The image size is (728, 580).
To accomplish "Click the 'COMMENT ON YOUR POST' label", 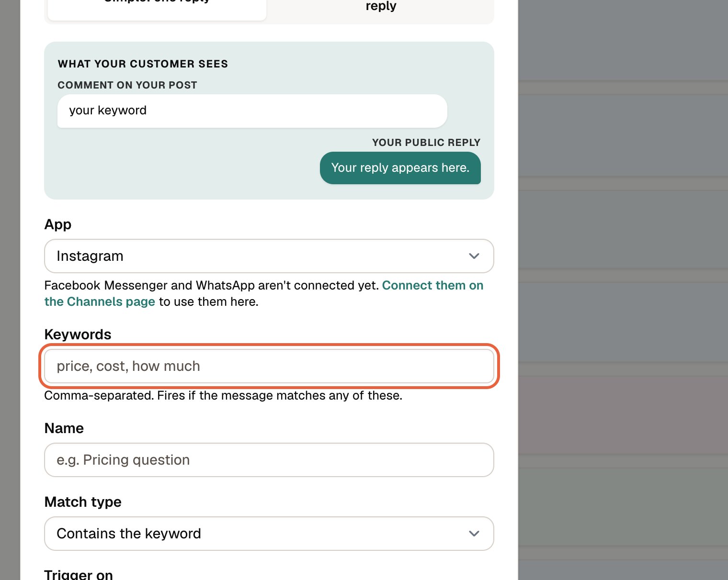I will (x=127, y=85).
